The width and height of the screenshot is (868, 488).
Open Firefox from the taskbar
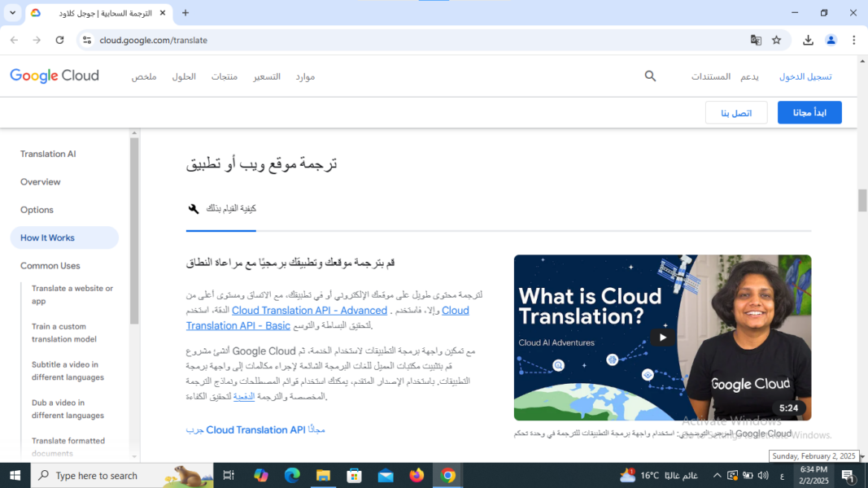pos(417,475)
